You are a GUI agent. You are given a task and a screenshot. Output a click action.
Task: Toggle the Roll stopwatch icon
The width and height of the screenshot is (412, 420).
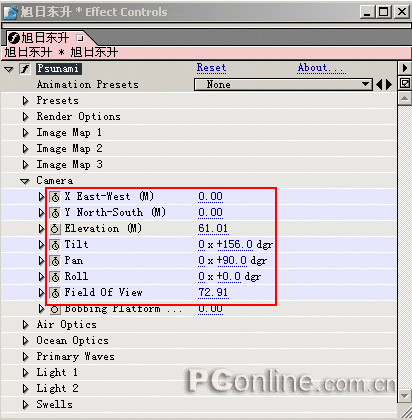tap(55, 277)
